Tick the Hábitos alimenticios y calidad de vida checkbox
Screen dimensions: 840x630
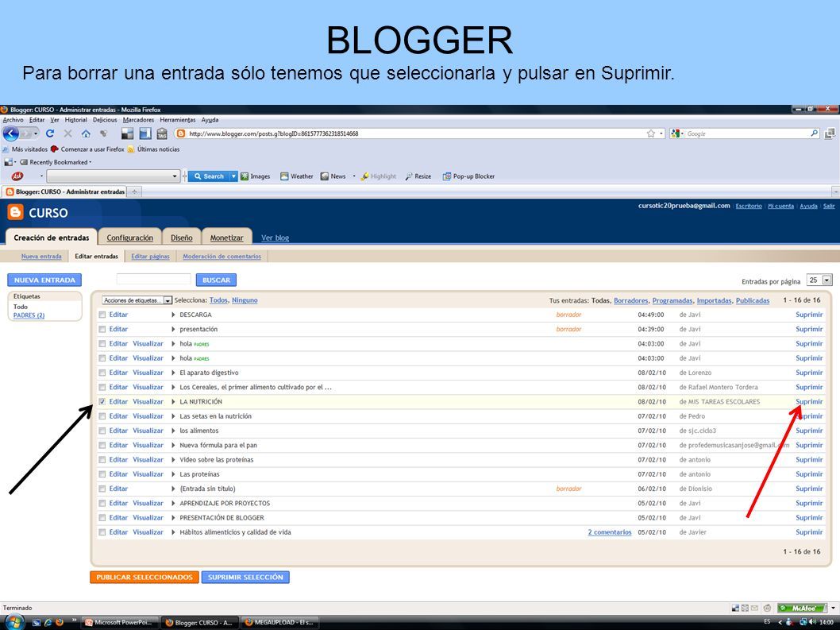(102, 532)
